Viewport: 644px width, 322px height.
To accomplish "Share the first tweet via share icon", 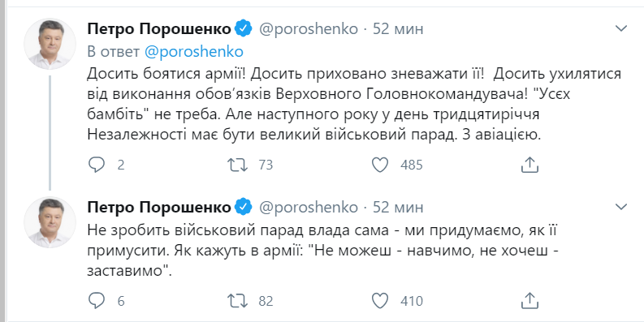I will [x=529, y=165].
